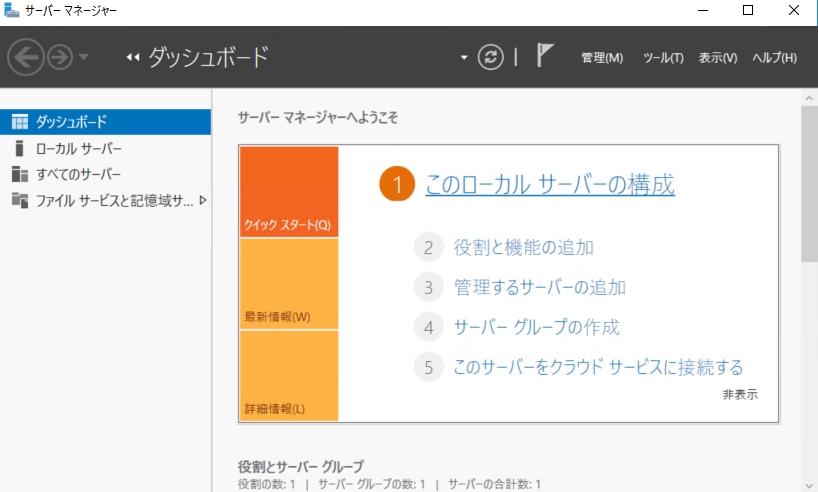Open the navigation history dropdown arrow
The height and width of the screenshot is (492, 818).
[84, 57]
